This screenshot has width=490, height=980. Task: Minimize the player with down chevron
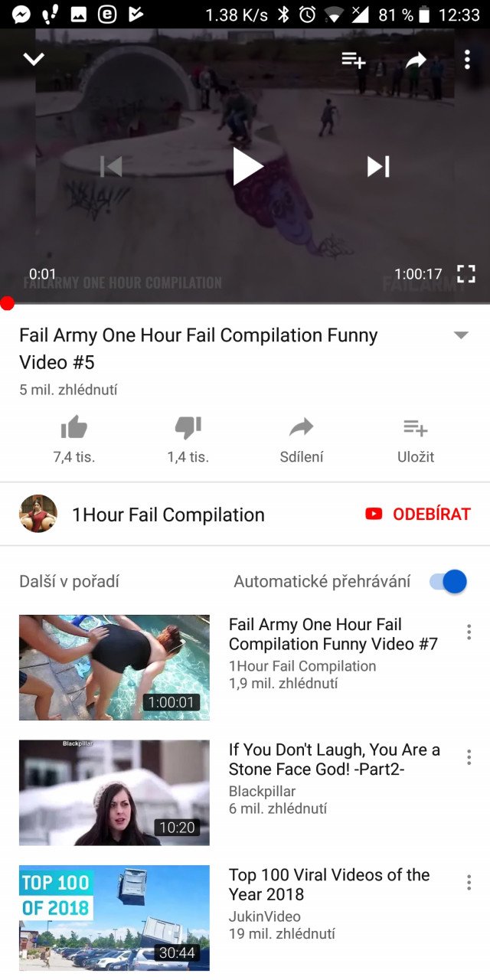point(34,59)
